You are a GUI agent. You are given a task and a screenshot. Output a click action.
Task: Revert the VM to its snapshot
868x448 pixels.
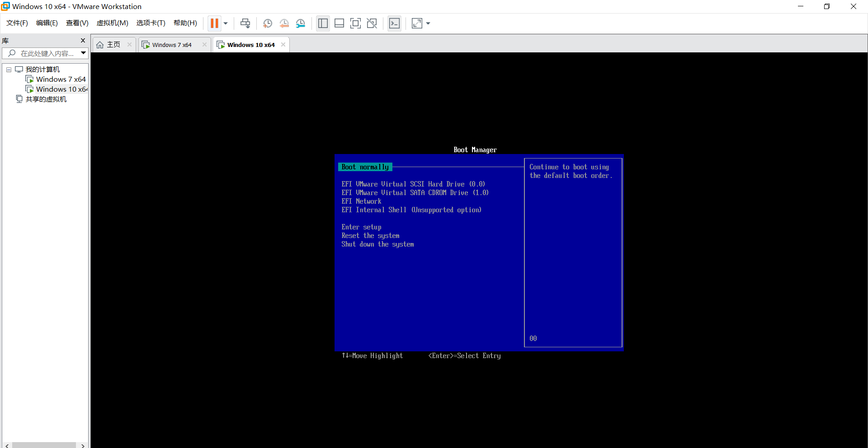[x=284, y=23]
